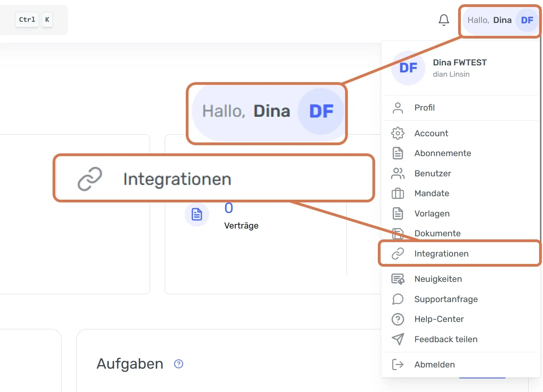Click the Vorlagen document icon
The image size is (543, 392).
(x=398, y=214)
